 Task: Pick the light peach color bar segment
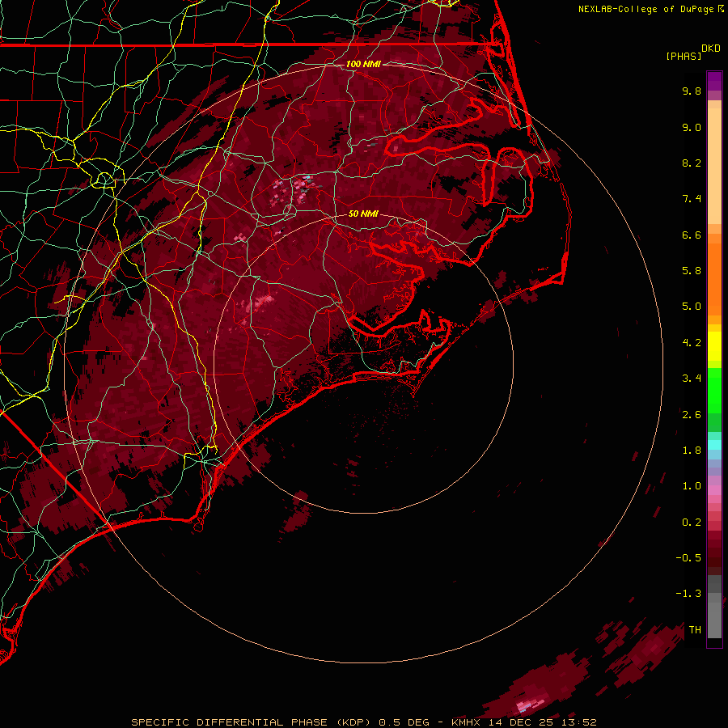click(714, 166)
